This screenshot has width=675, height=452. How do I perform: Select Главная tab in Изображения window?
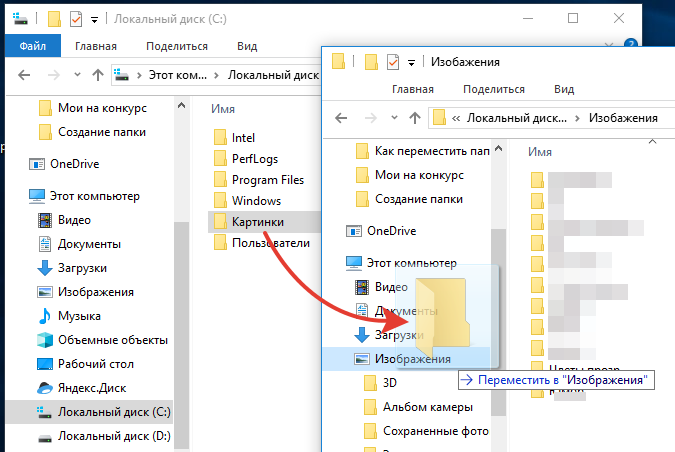[x=412, y=89]
